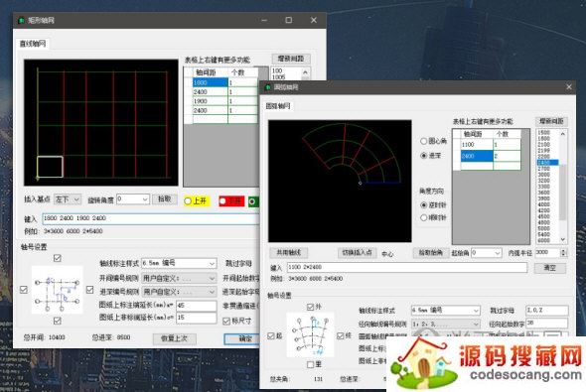Toggle the checkbox right of rectangular axis diagram

[90, 290]
